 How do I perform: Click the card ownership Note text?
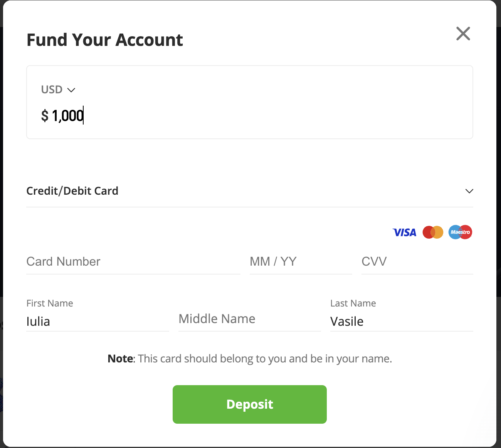point(250,359)
